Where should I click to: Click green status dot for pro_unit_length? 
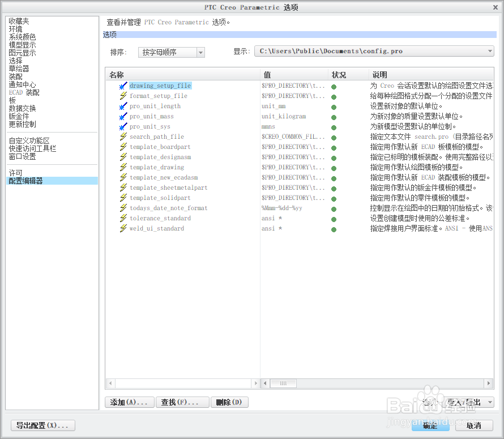[x=334, y=108]
